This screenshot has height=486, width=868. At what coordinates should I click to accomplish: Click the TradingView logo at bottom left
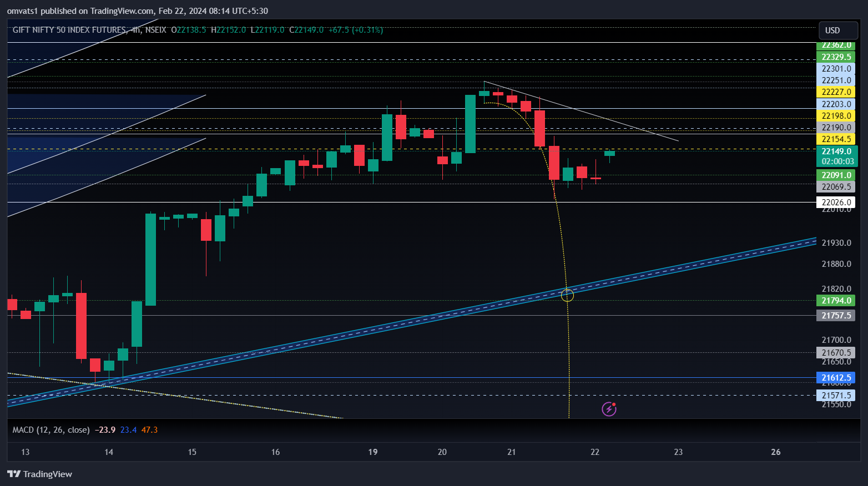point(39,474)
